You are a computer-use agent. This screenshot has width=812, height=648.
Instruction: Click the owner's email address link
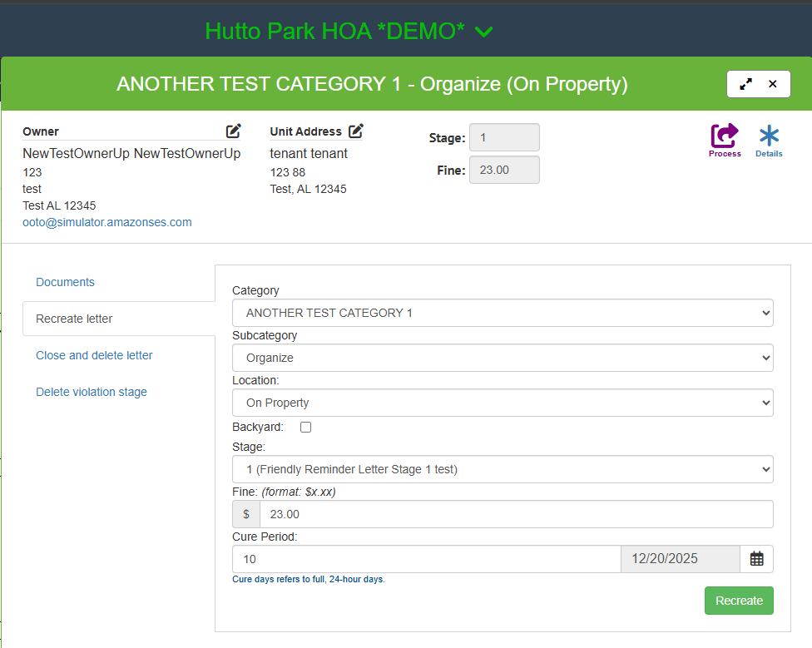click(107, 222)
